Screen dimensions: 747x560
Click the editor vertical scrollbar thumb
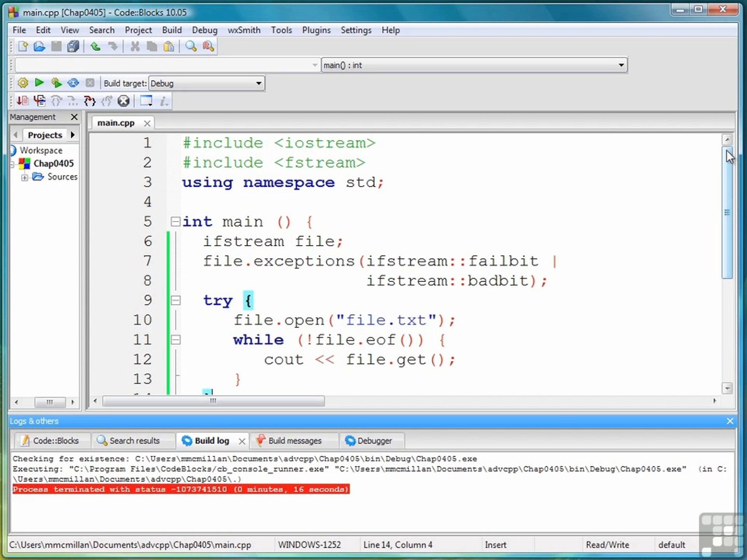[x=727, y=213]
